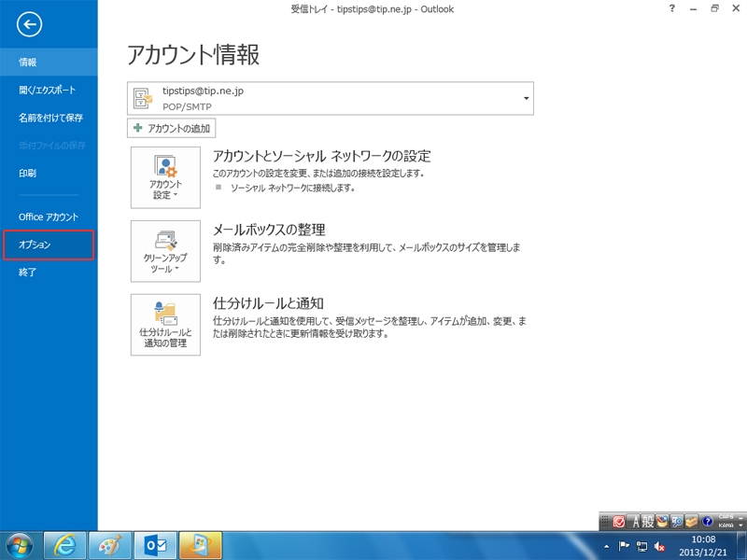Click the メールボックスの整理 heading
The width and height of the screenshot is (747, 560).
coord(269,230)
